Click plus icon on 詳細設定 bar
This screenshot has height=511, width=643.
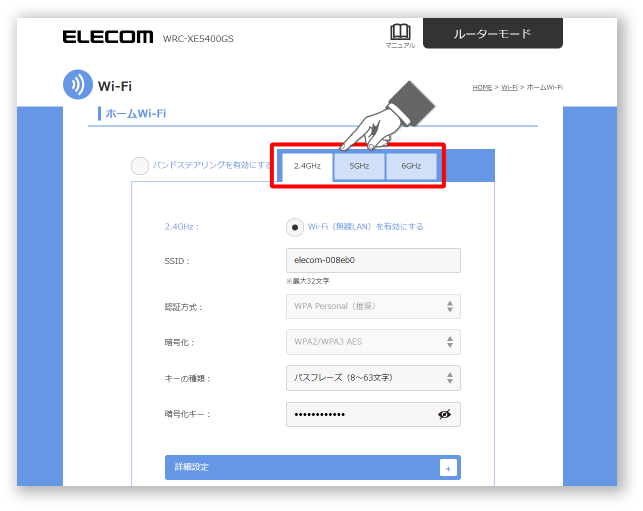pos(448,468)
